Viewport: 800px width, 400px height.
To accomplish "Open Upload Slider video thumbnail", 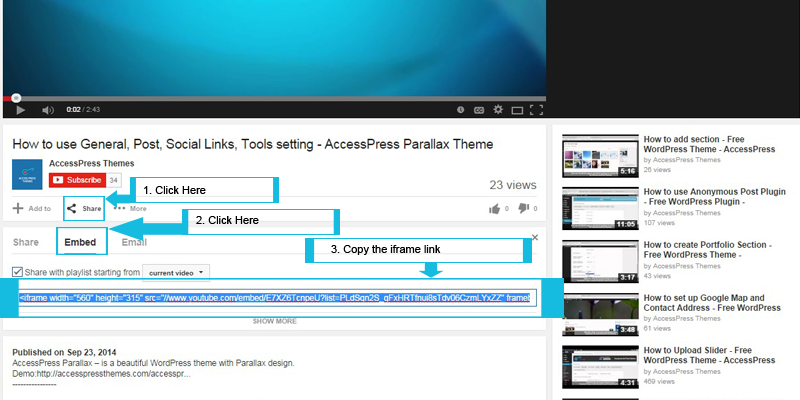I will [x=600, y=367].
